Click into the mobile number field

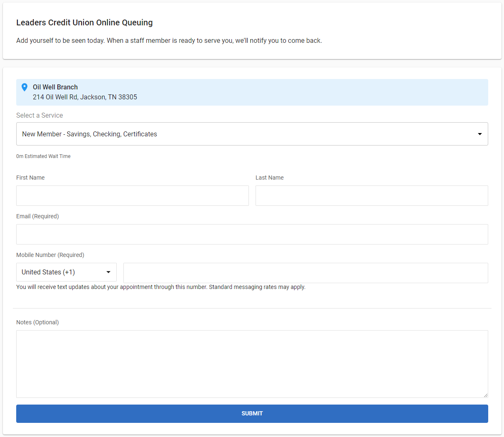306,273
